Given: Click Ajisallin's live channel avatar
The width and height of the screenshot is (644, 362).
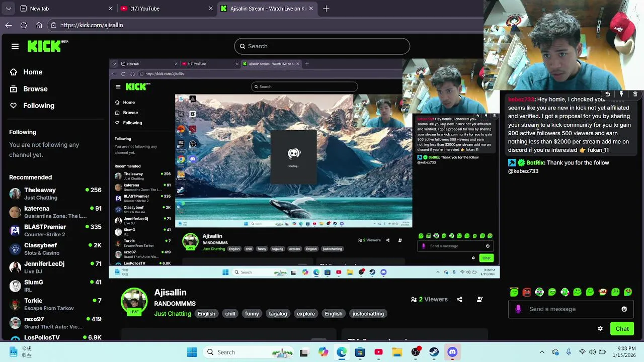Looking at the screenshot, I should point(134,301).
